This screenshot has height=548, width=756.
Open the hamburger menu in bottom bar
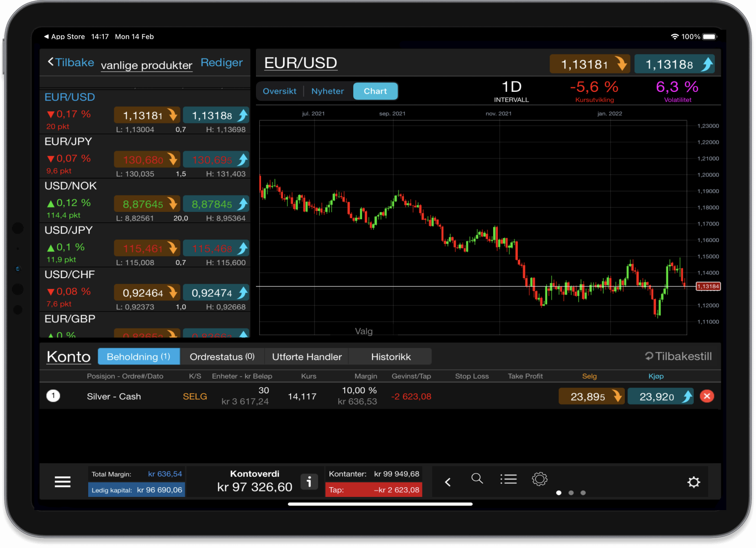62,481
